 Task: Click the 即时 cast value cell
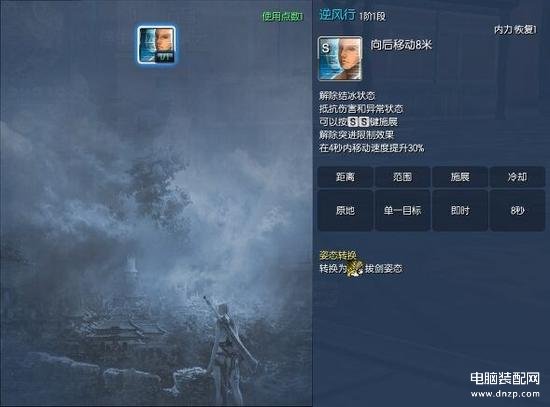[460, 211]
